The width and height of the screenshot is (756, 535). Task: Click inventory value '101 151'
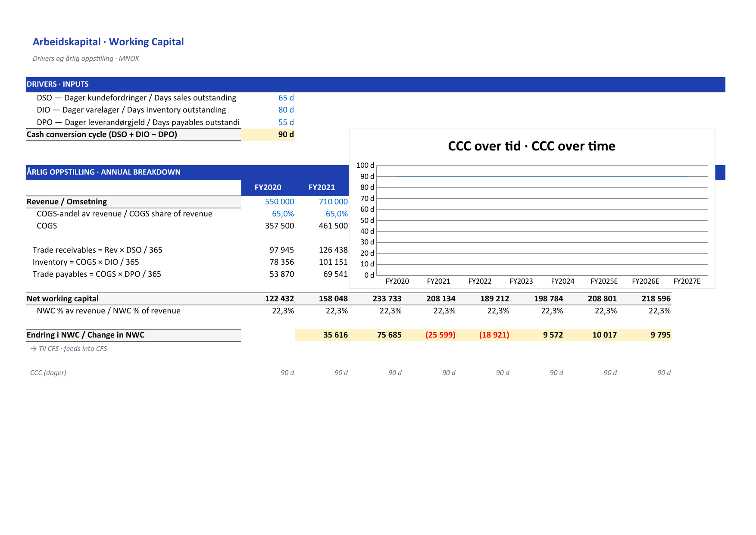(x=333, y=262)
